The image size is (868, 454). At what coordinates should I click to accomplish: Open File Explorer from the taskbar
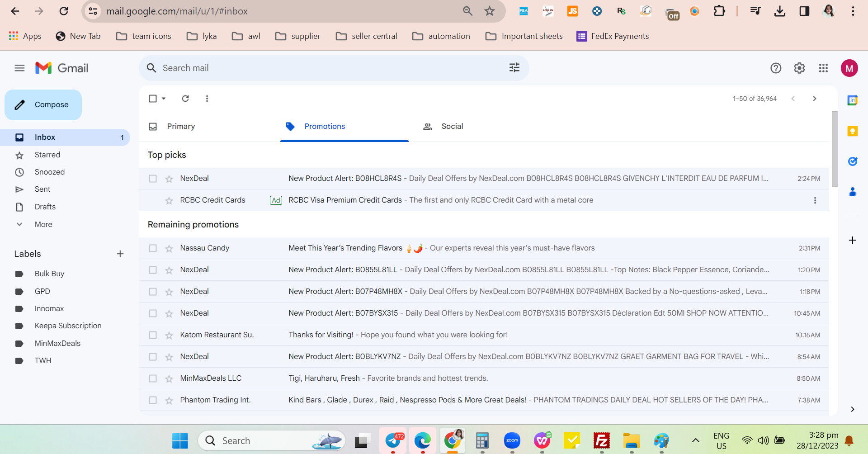[x=632, y=440]
